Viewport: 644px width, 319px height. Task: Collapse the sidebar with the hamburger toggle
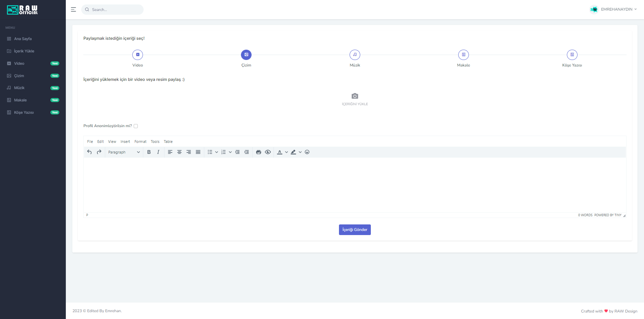pyautogui.click(x=73, y=9)
